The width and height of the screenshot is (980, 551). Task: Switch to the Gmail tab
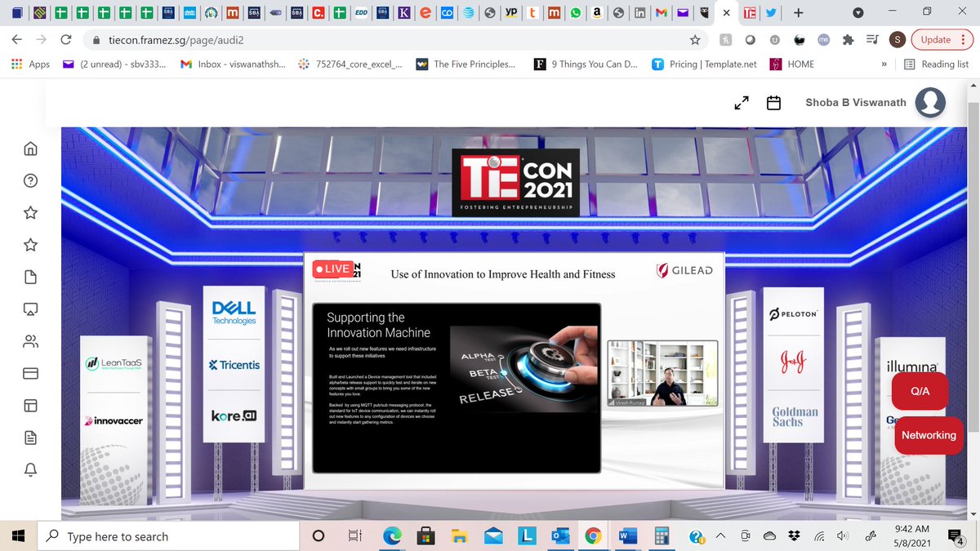click(661, 13)
